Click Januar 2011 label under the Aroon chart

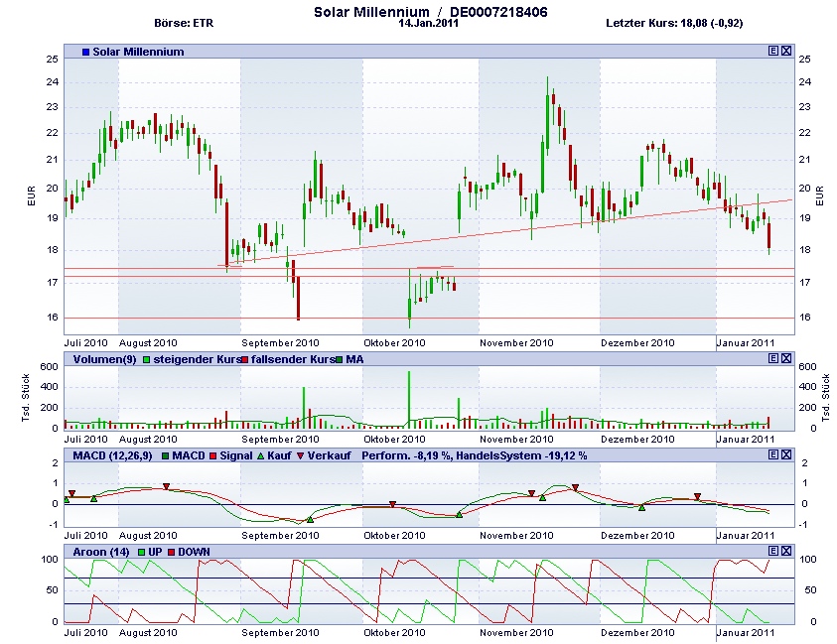746,632
